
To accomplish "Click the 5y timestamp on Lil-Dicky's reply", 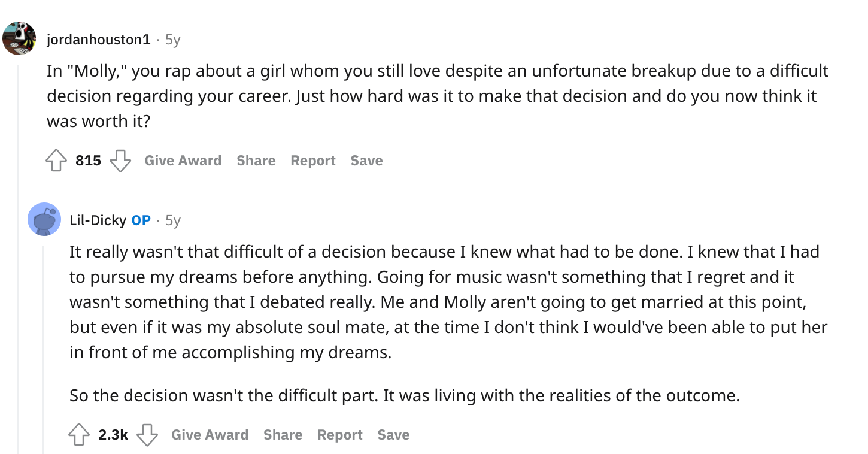I will tap(172, 220).
